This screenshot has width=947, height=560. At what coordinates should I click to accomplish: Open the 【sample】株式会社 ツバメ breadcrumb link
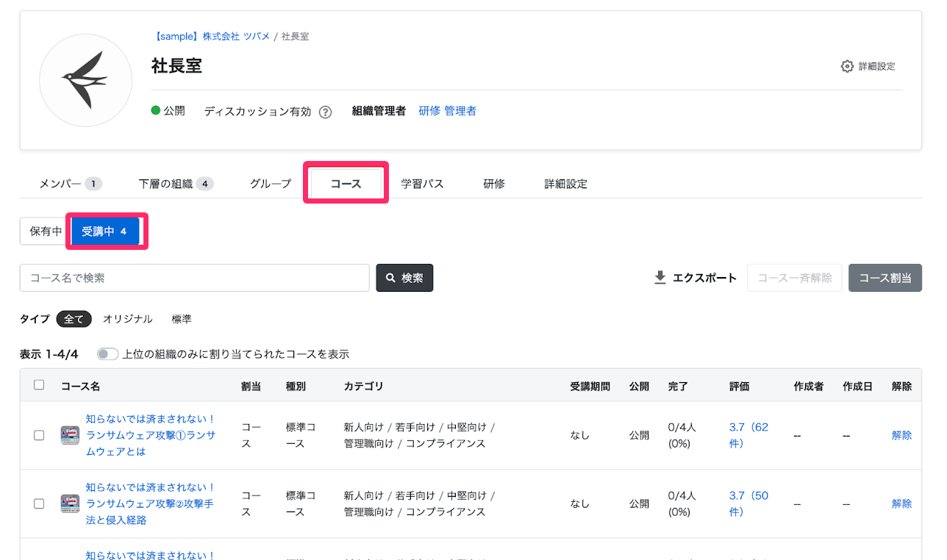210,36
